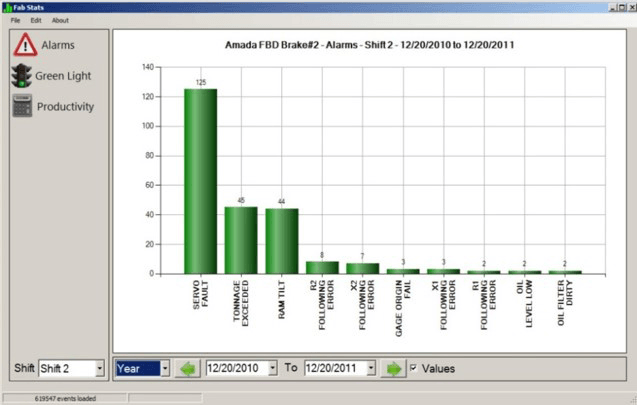The image size is (637, 405).
Task: Open the About menu
Action: coord(60,20)
